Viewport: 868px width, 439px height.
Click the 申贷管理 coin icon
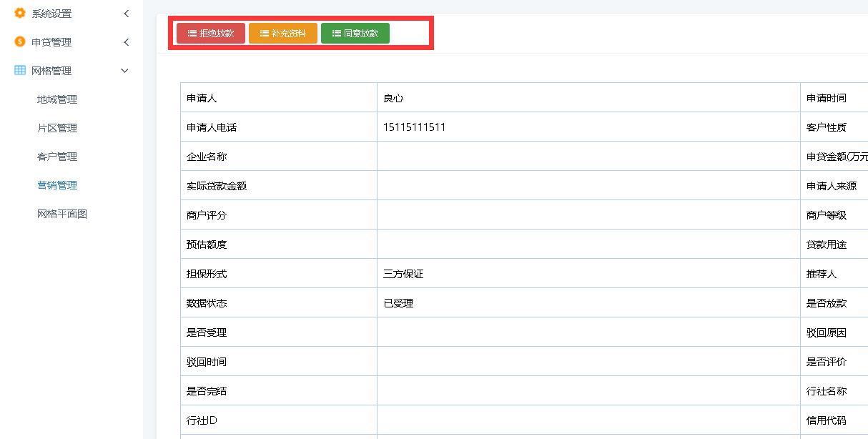pos(20,41)
